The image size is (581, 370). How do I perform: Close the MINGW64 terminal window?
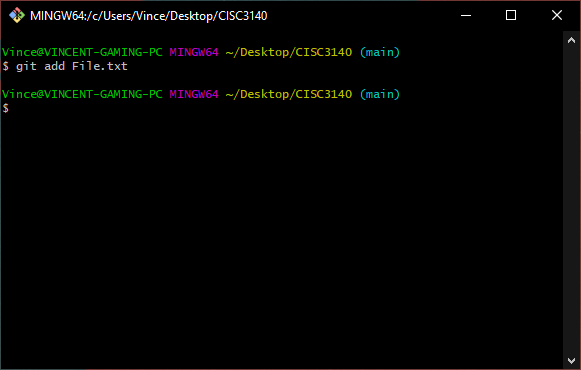pyautogui.click(x=557, y=16)
